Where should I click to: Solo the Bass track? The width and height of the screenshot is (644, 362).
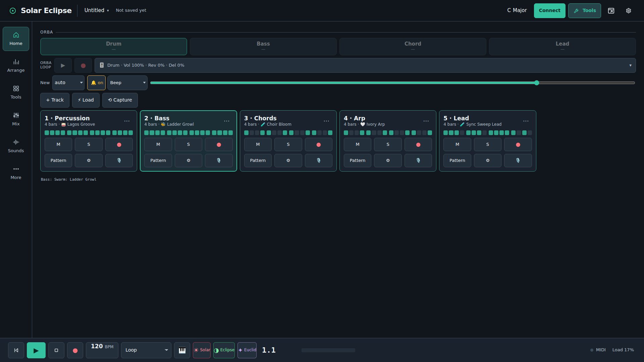(189, 144)
